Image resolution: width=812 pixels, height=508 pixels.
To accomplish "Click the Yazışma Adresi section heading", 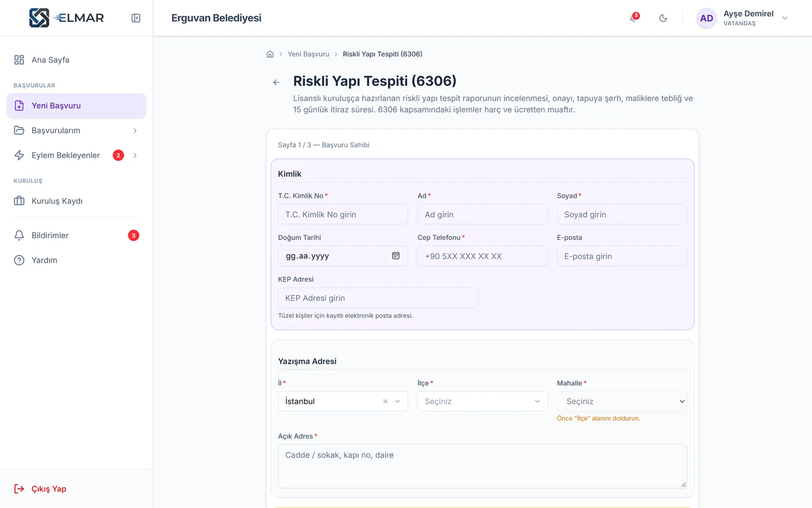I will pos(307,361).
